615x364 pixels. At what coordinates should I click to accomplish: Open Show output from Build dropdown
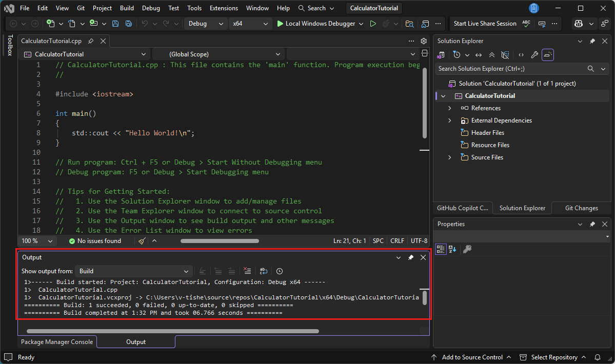click(x=133, y=271)
